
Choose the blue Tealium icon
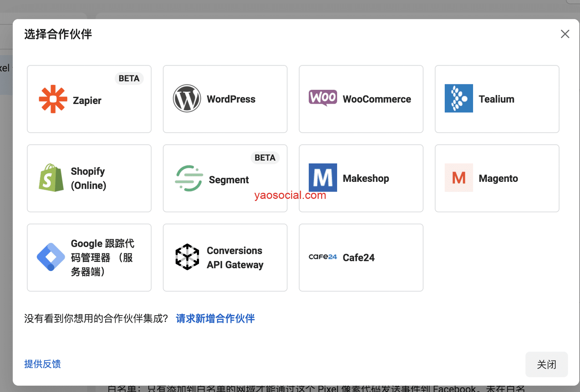tap(459, 98)
